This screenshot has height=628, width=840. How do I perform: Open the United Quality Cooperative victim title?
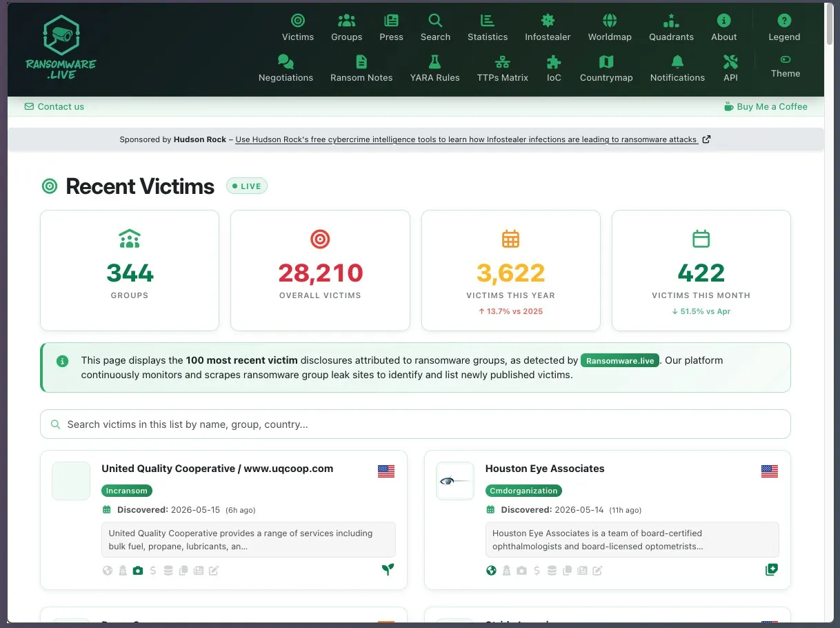click(x=217, y=469)
